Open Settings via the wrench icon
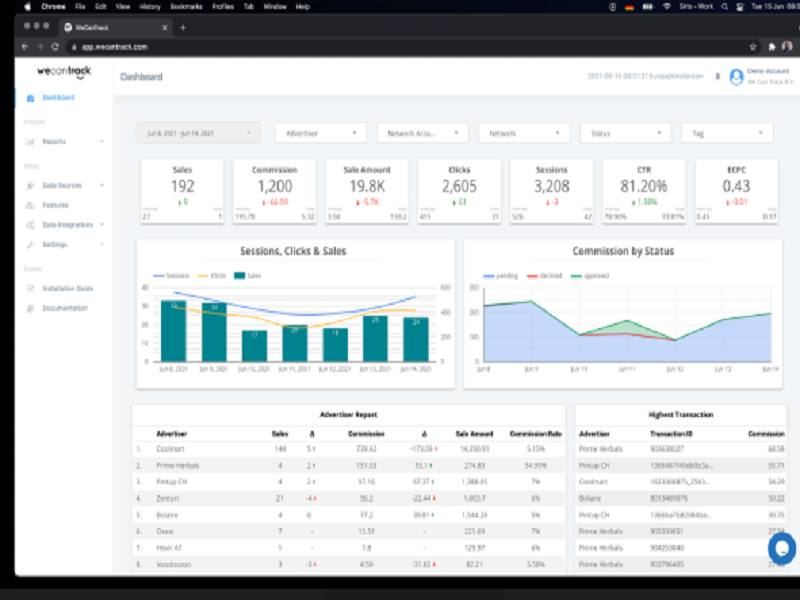Screen dimensions: 800x600 pos(29,244)
